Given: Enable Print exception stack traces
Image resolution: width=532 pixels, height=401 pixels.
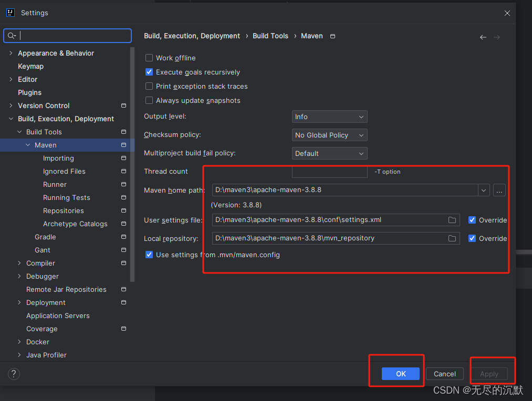Looking at the screenshot, I should click(149, 87).
